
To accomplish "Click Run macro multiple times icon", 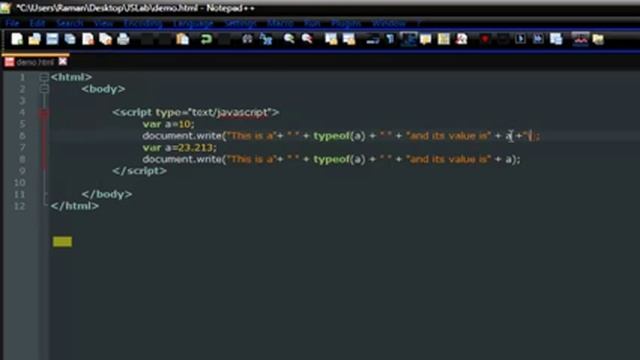I will pos(538,39).
